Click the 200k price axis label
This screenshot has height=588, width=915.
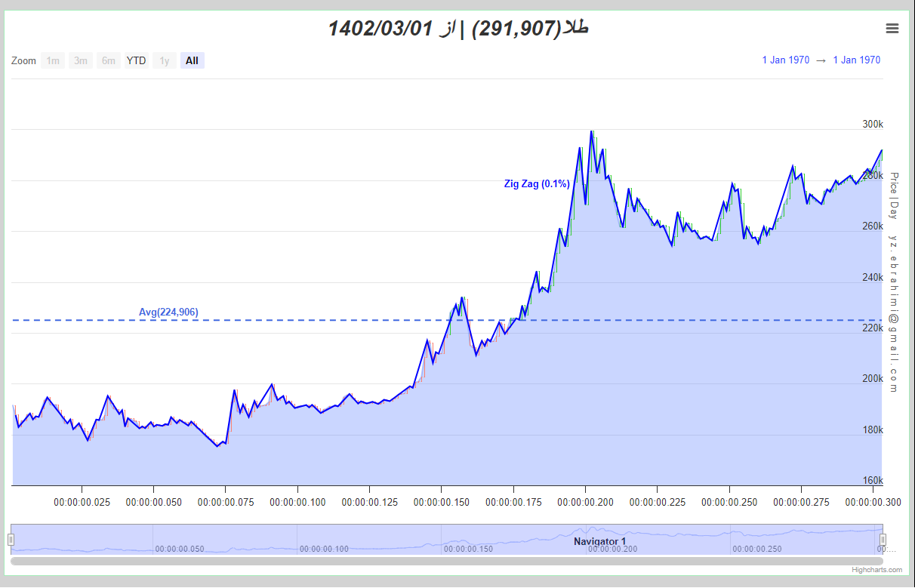click(x=873, y=379)
